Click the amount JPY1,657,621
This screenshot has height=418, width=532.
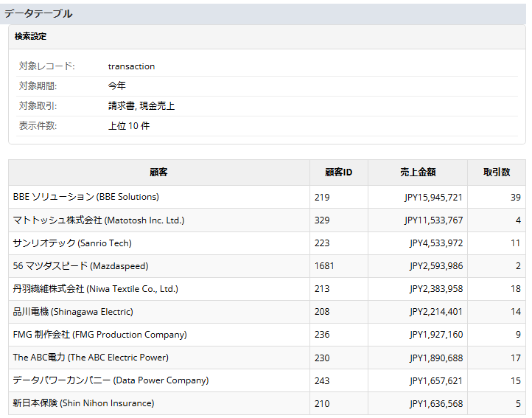click(x=436, y=380)
